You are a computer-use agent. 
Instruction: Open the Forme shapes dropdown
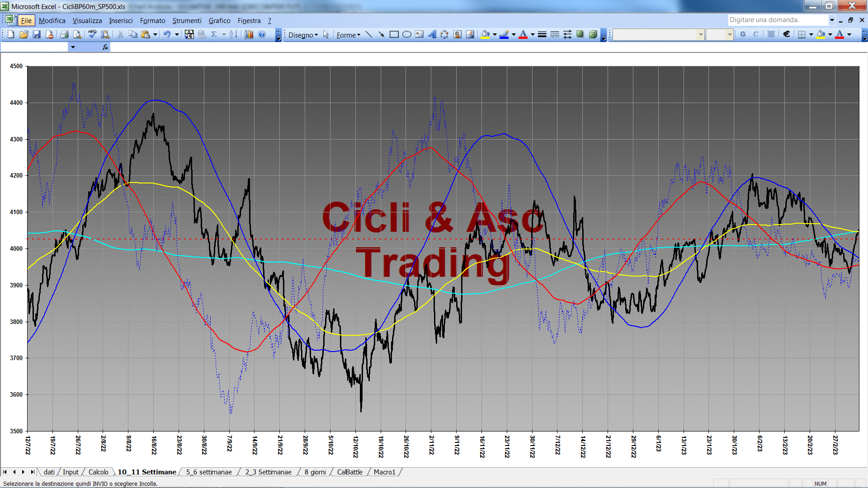[x=348, y=35]
